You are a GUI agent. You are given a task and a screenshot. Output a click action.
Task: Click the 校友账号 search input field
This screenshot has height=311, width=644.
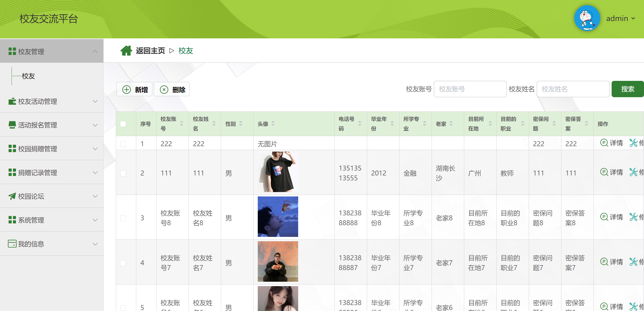coord(470,89)
